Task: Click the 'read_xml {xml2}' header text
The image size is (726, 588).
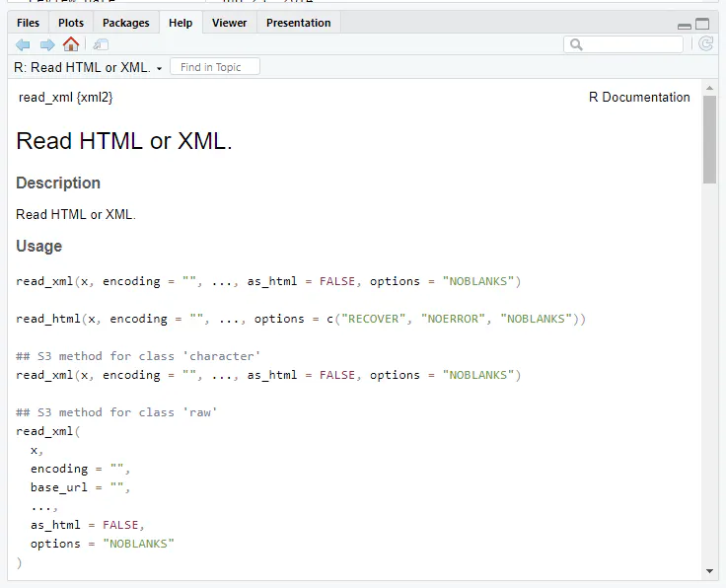Action: (66, 98)
